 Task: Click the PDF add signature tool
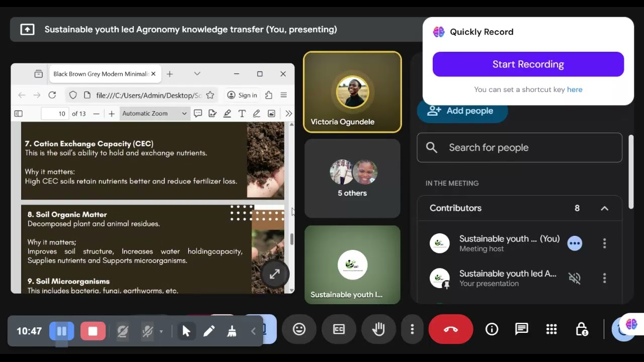pyautogui.click(x=212, y=114)
